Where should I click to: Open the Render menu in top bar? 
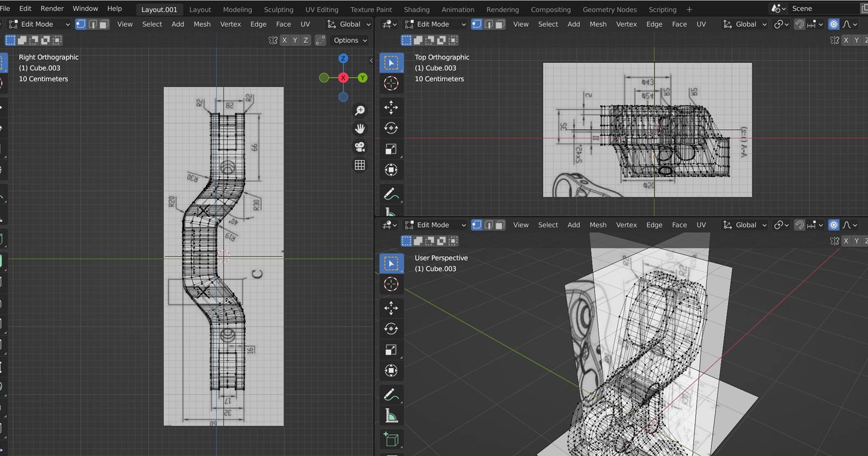pos(52,9)
